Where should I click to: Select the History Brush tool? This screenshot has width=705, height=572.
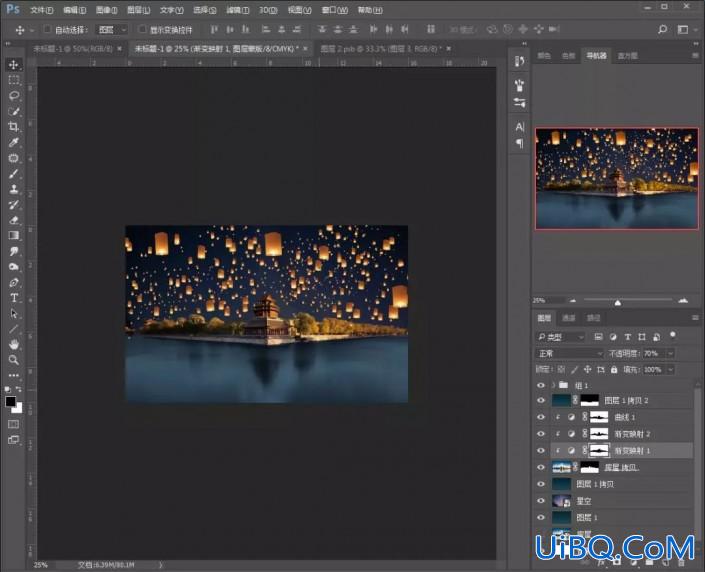[x=13, y=205]
